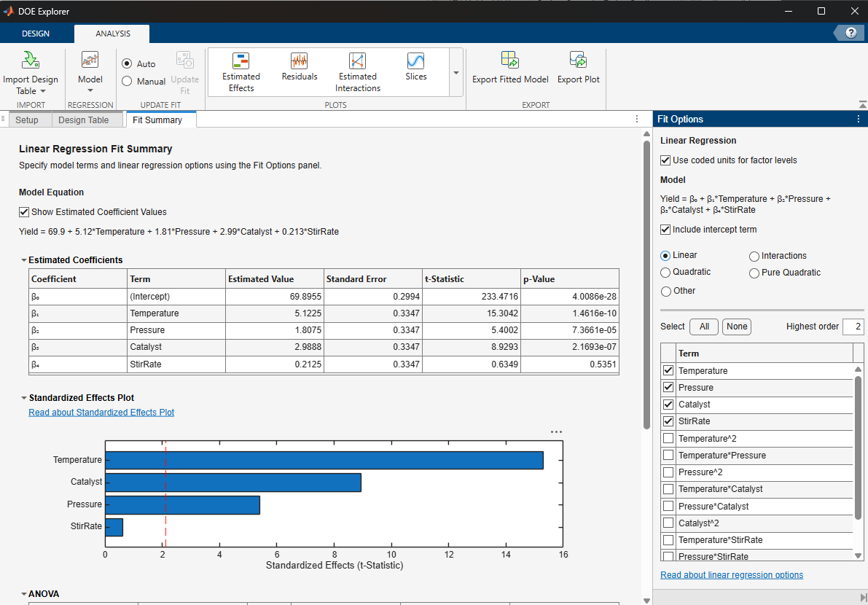The height and width of the screenshot is (605, 868).
Task: Click the Temperature bar in effects plot
Action: (x=324, y=460)
